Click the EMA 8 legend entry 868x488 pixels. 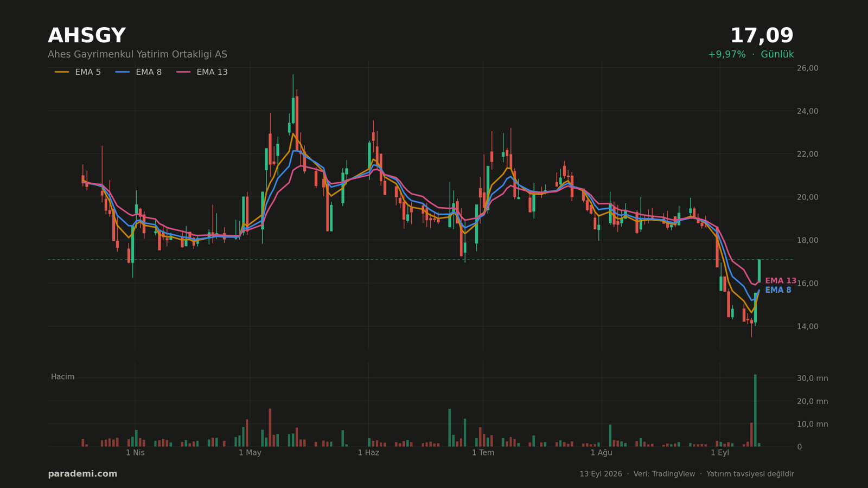click(x=138, y=72)
